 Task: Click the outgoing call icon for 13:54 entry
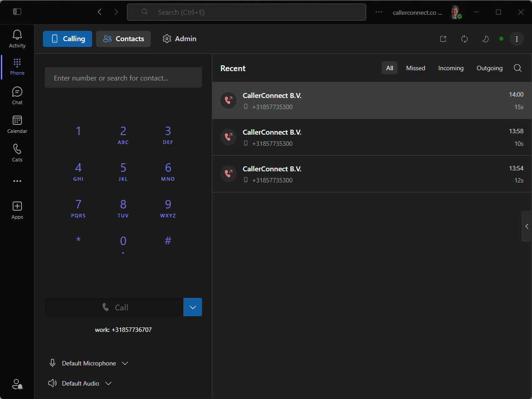pyautogui.click(x=228, y=174)
